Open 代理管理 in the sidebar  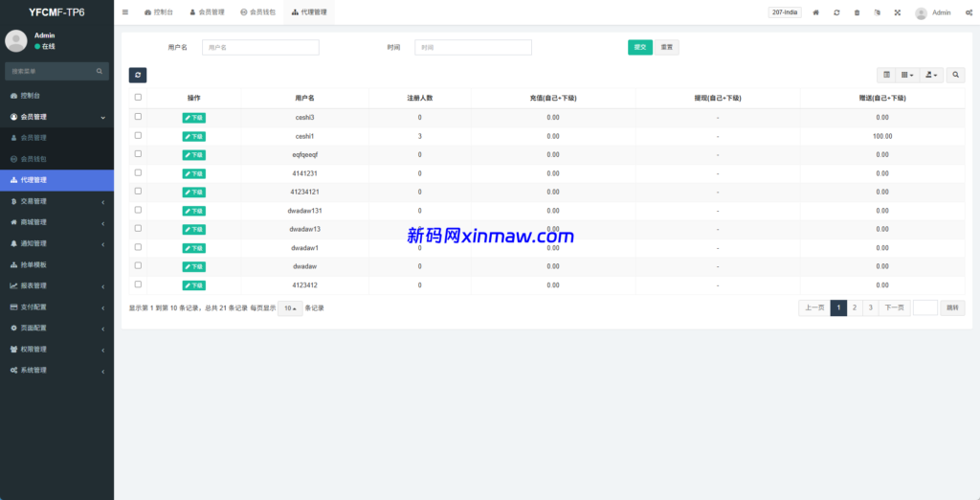[56, 180]
